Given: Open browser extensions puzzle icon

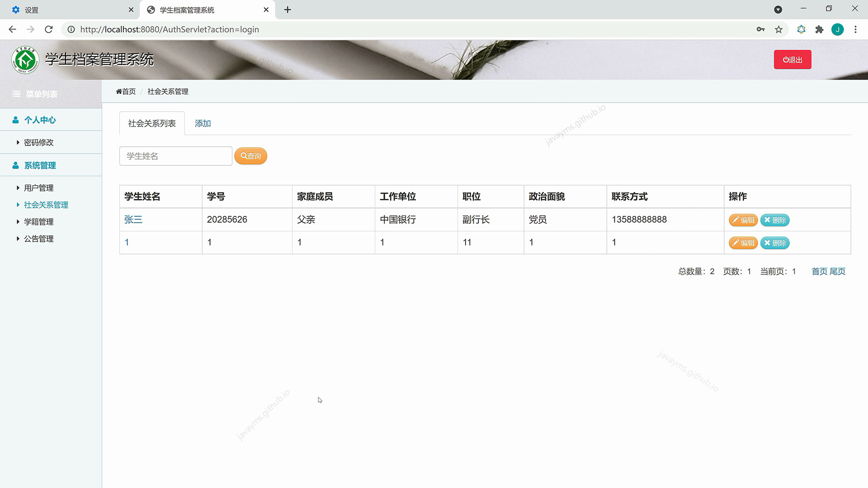Looking at the screenshot, I should (x=819, y=29).
